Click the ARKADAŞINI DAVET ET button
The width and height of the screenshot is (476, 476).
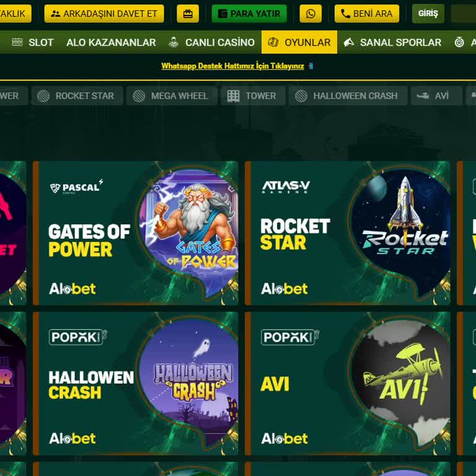click(x=104, y=14)
